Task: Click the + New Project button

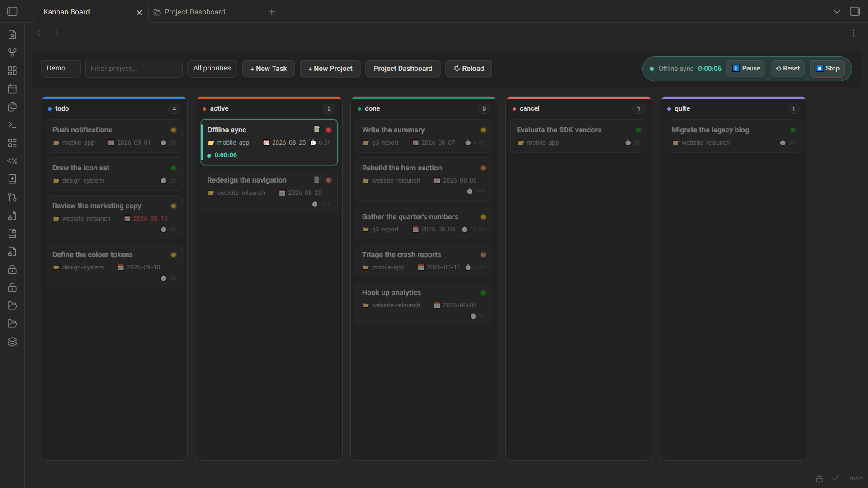Action: pos(330,69)
